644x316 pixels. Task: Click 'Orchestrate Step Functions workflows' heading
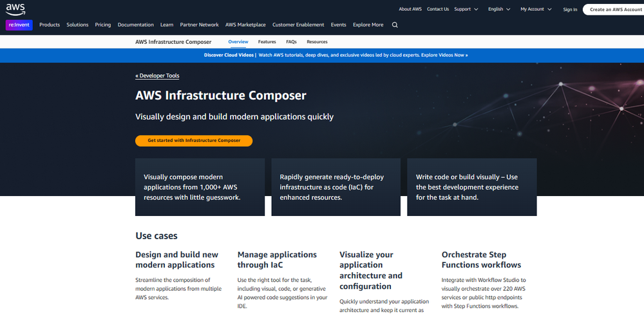[x=481, y=260]
